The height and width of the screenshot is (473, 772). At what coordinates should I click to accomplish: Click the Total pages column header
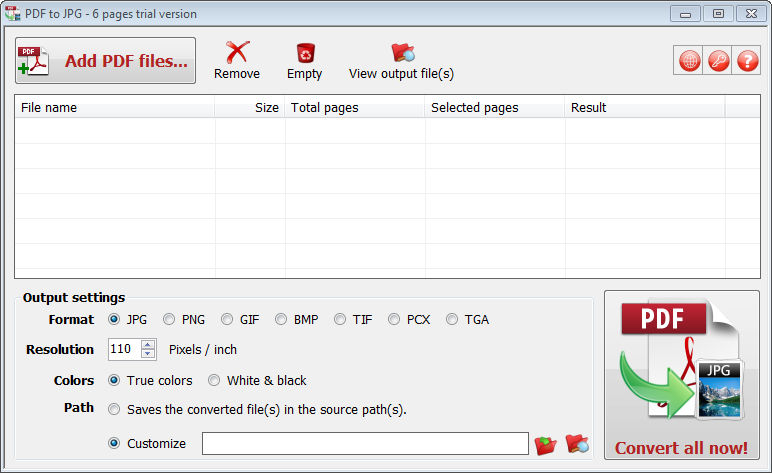354,107
